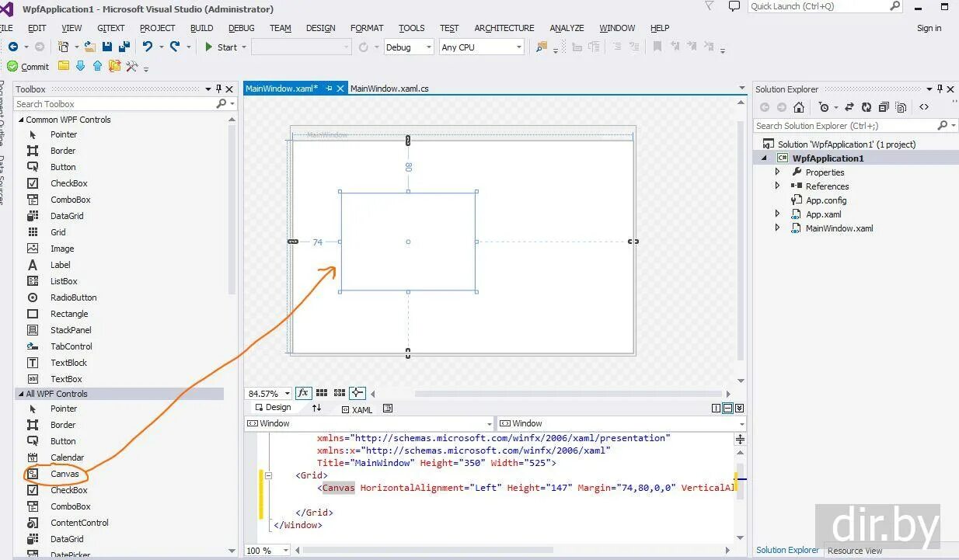This screenshot has width=959, height=560.
Task: Click the notifications filter funnel icon
Action: tap(709, 6)
